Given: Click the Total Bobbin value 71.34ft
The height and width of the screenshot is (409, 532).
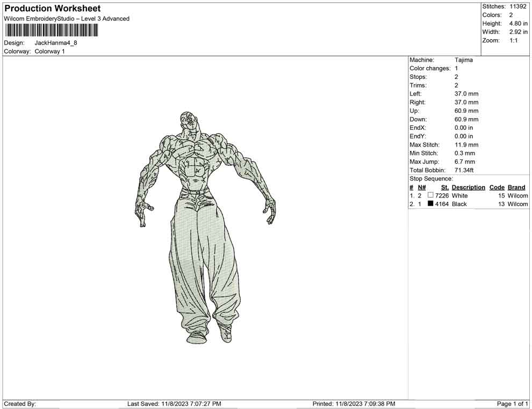Looking at the screenshot, I should 464,170.
